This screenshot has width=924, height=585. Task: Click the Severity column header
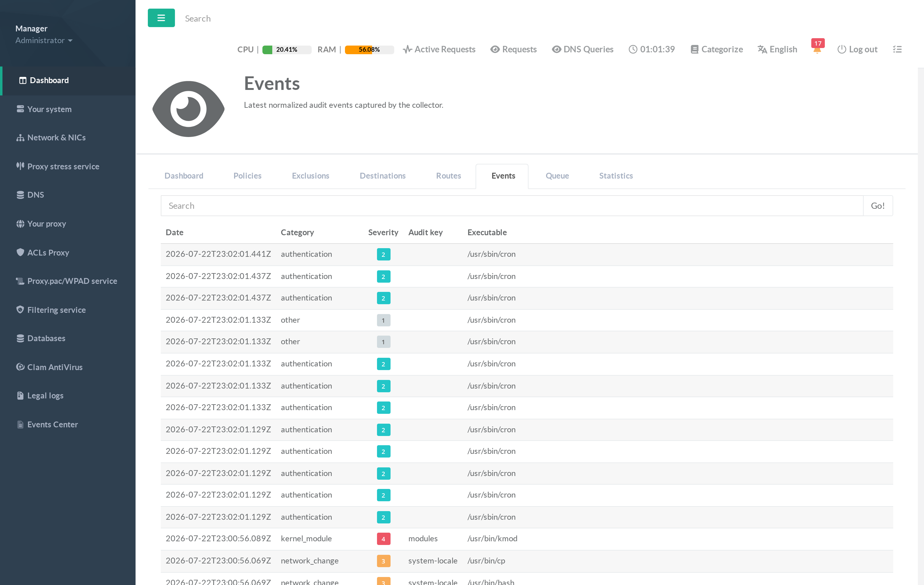383,232
